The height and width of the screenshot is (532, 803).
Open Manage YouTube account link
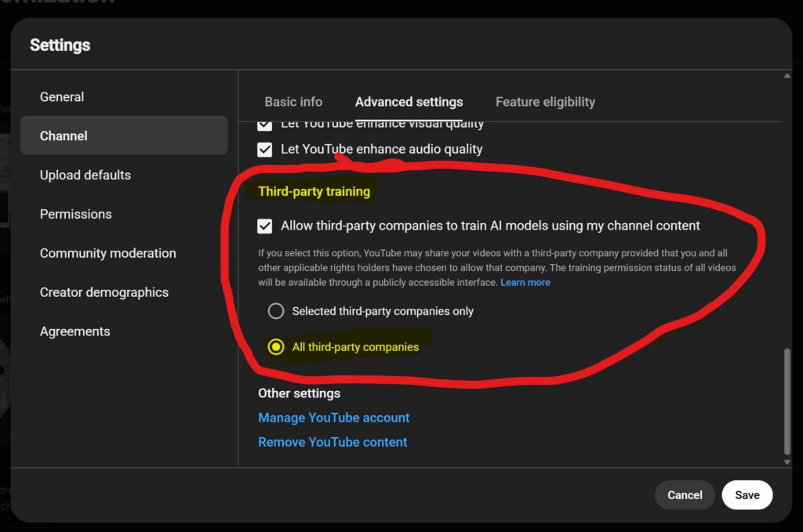coord(333,418)
